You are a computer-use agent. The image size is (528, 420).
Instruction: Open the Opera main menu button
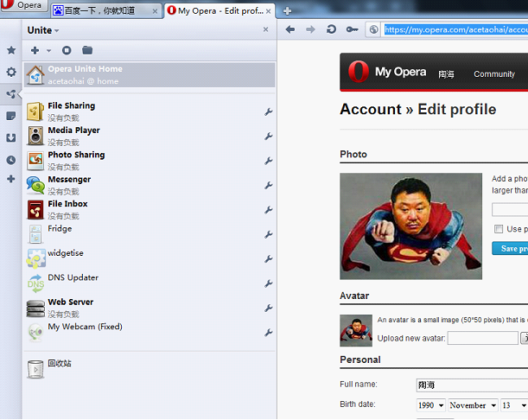23,5
